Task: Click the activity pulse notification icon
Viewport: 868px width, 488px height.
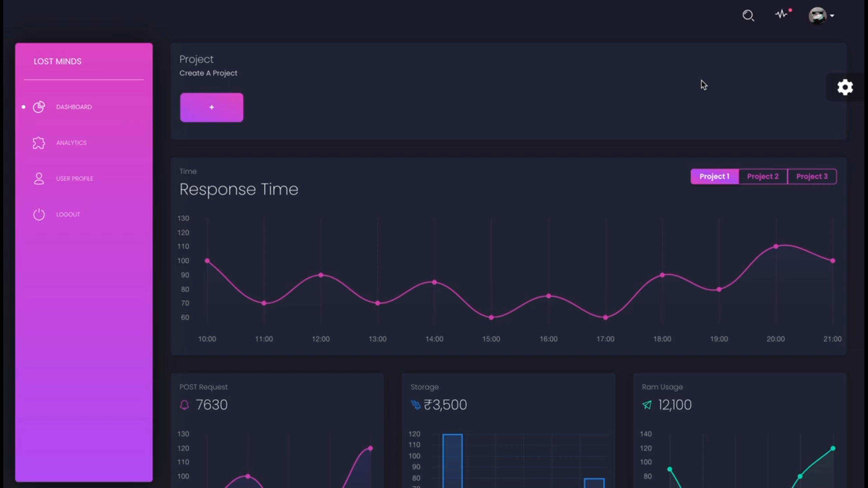Action: click(782, 14)
